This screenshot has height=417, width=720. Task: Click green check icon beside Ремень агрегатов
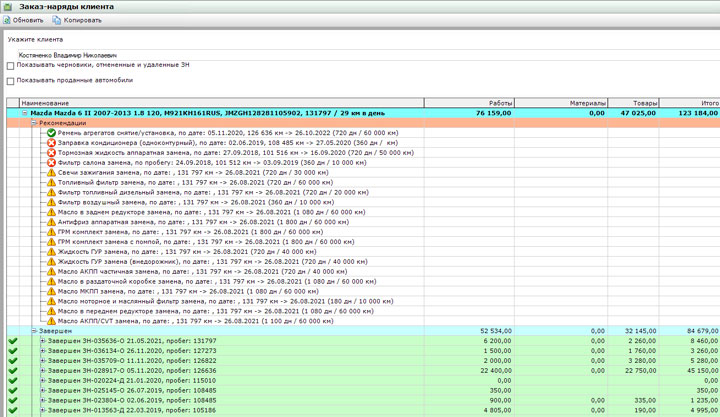51,133
